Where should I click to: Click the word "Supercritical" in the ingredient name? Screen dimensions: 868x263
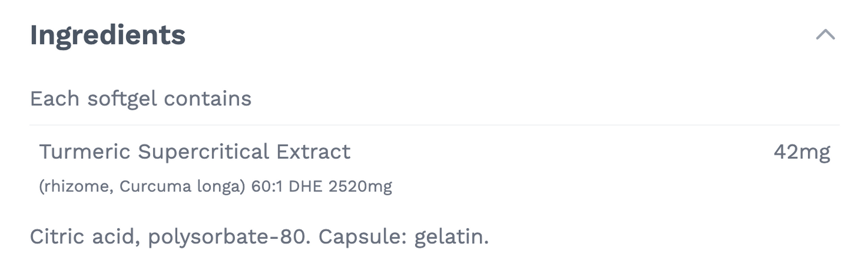[x=204, y=152]
